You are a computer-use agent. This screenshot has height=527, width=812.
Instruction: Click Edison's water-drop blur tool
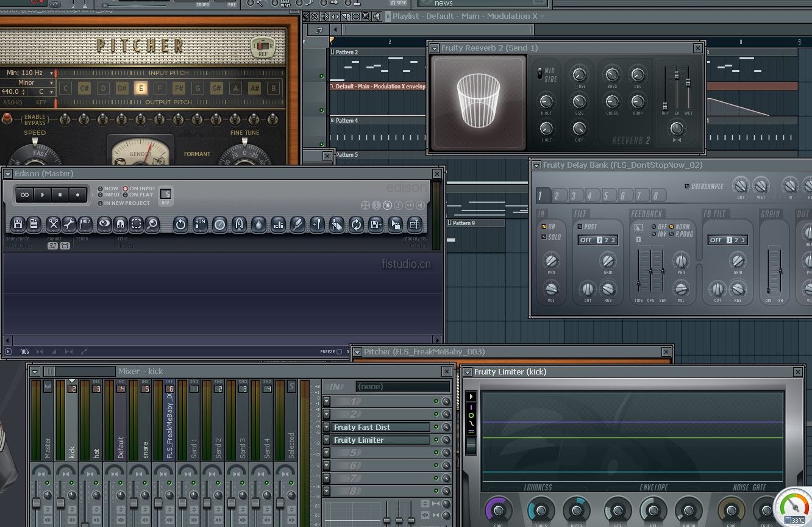pos(258,224)
